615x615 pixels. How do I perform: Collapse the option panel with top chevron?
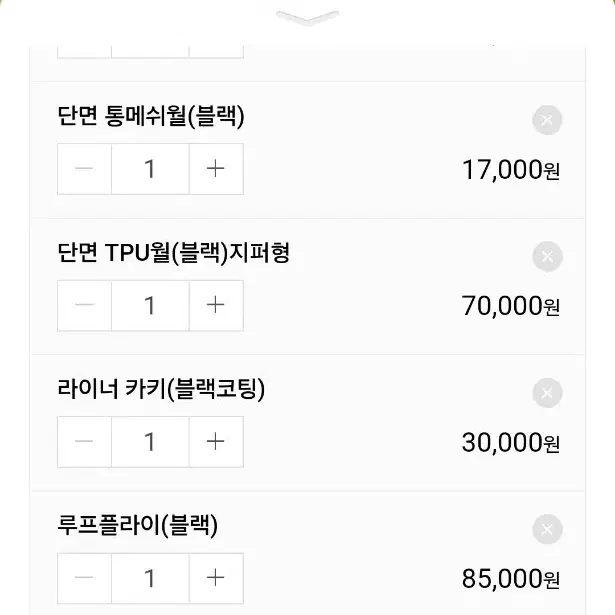coord(307,18)
